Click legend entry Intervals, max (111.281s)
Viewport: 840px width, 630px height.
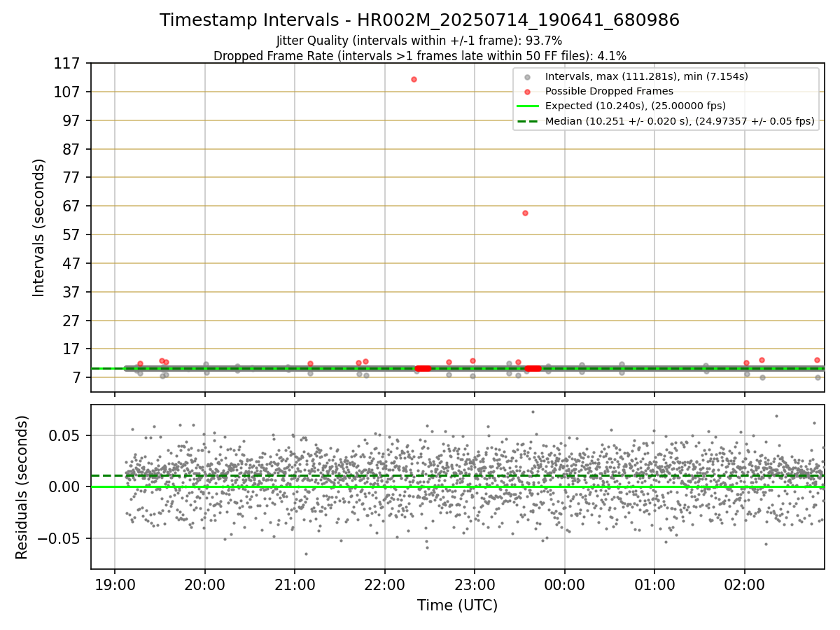tap(647, 76)
